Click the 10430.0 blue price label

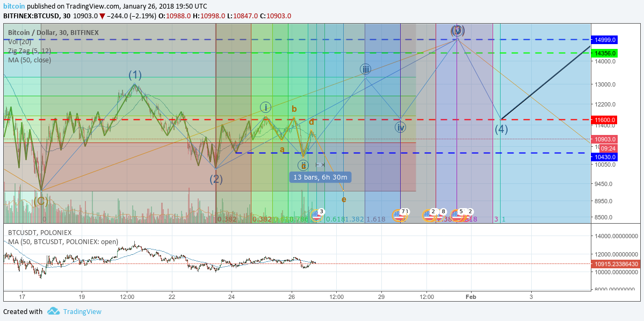tap(605, 157)
